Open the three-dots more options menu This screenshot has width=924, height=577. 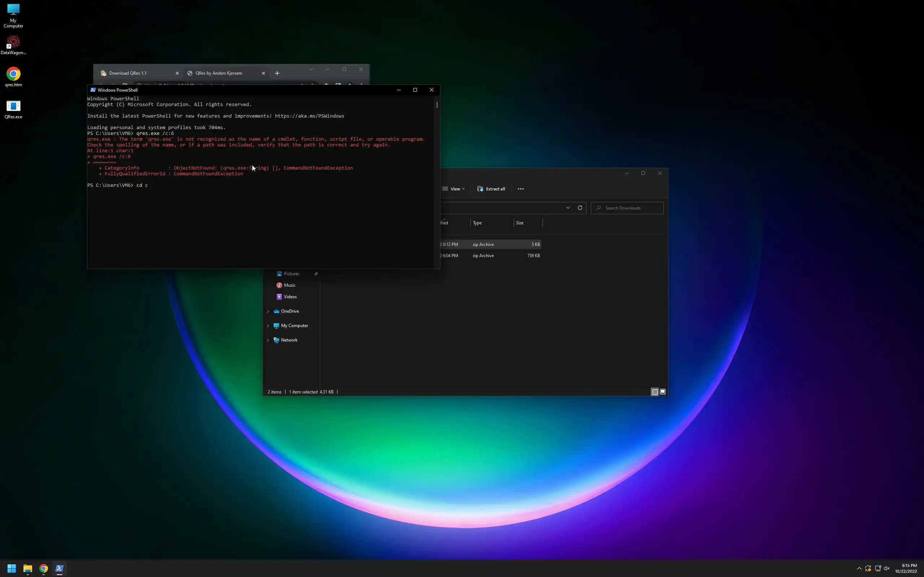(520, 189)
